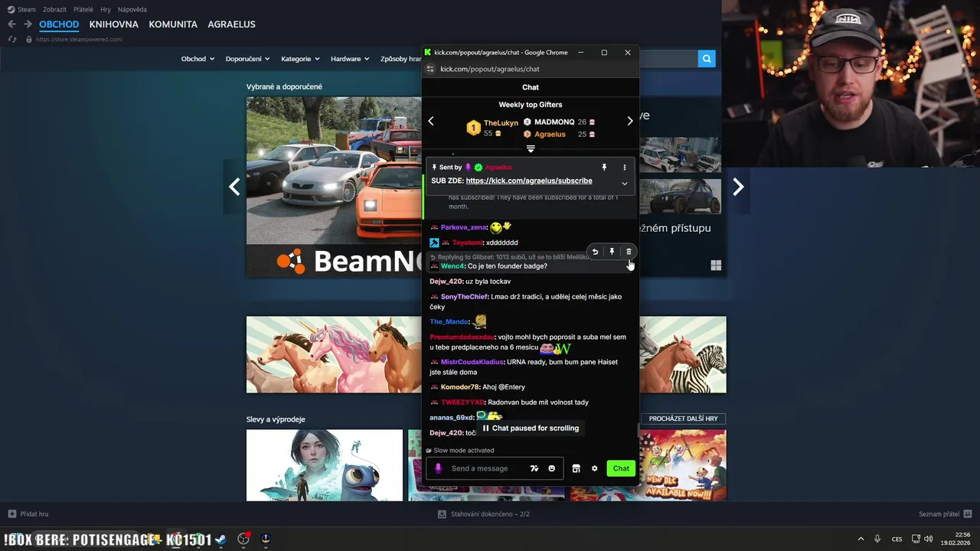The width and height of the screenshot is (980, 551).
Task: Open the Nápověda menu in Steam
Action: pyautogui.click(x=132, y=9)
